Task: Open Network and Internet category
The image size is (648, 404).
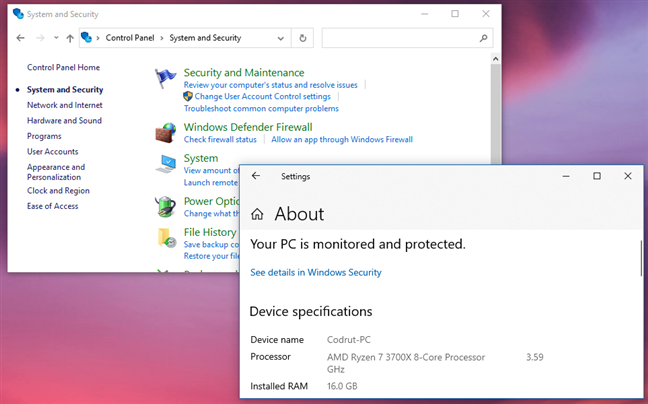Action: pos(64,105)
